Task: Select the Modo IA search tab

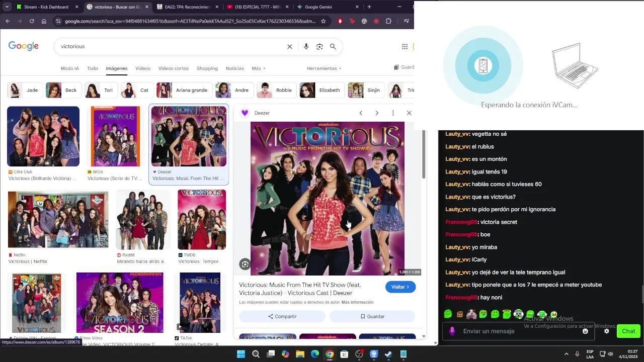Action: point(69,68)
